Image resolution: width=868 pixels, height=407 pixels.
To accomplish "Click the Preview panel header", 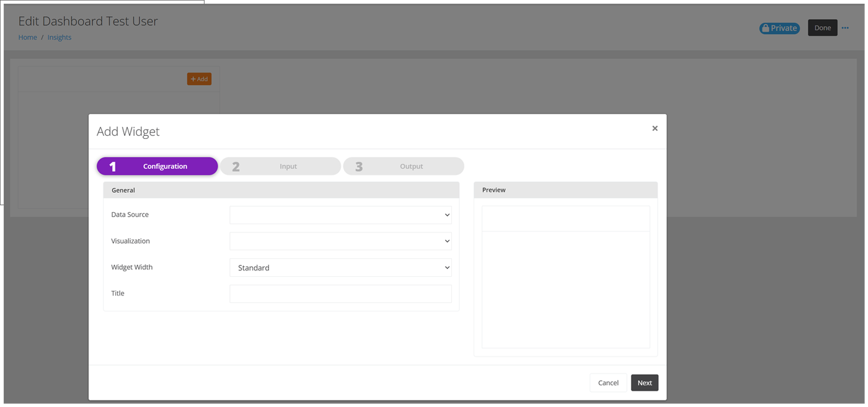I will pyautogui.click(x=565, y=190).
